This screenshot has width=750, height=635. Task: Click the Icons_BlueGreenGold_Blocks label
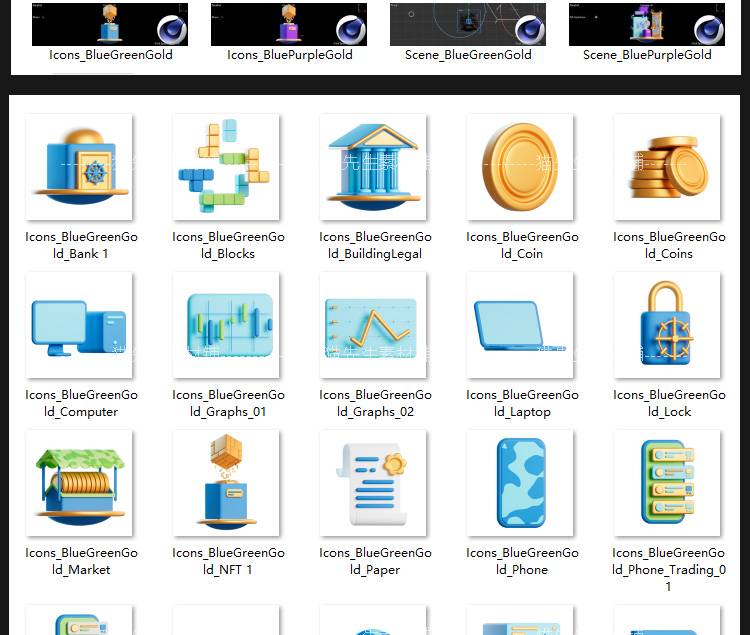click(228, 245)
